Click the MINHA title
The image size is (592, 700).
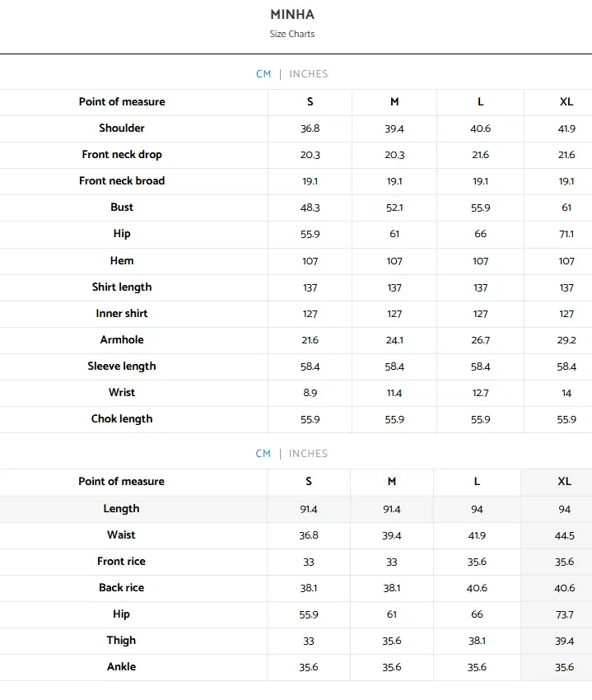(x=292, y=15)
